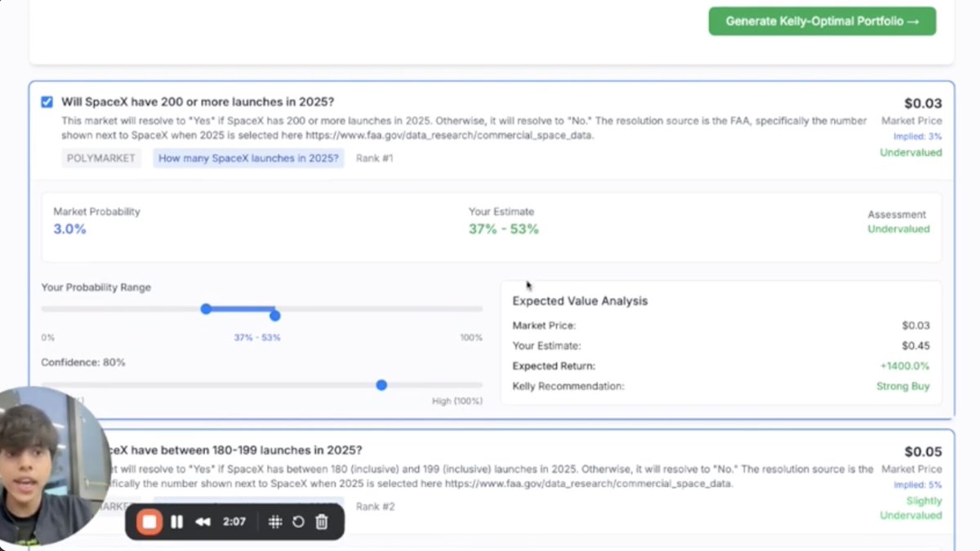Click the $0.03 market price heading
980x551 pixels.
[x=923, y=104]
